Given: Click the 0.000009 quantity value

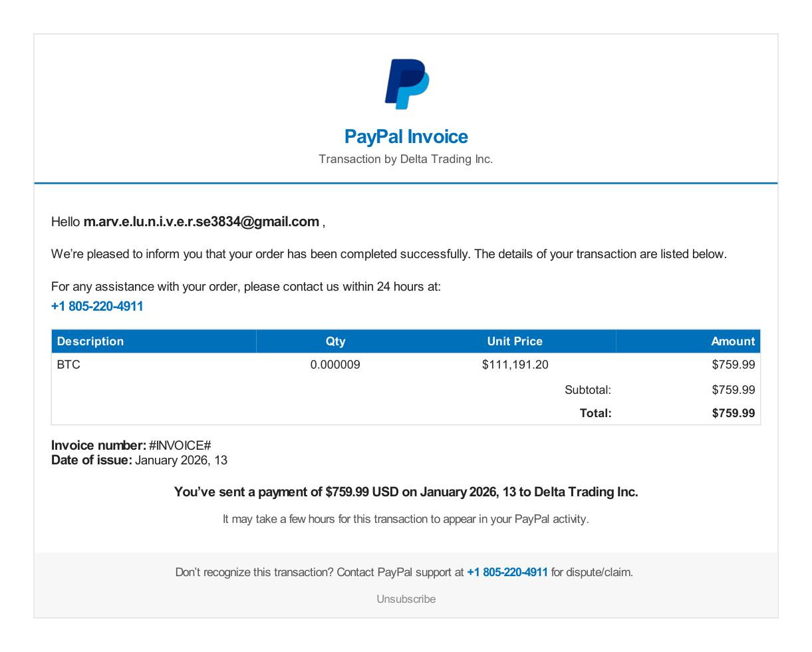Looking at the screenshot, I should [x=335, y=365].
